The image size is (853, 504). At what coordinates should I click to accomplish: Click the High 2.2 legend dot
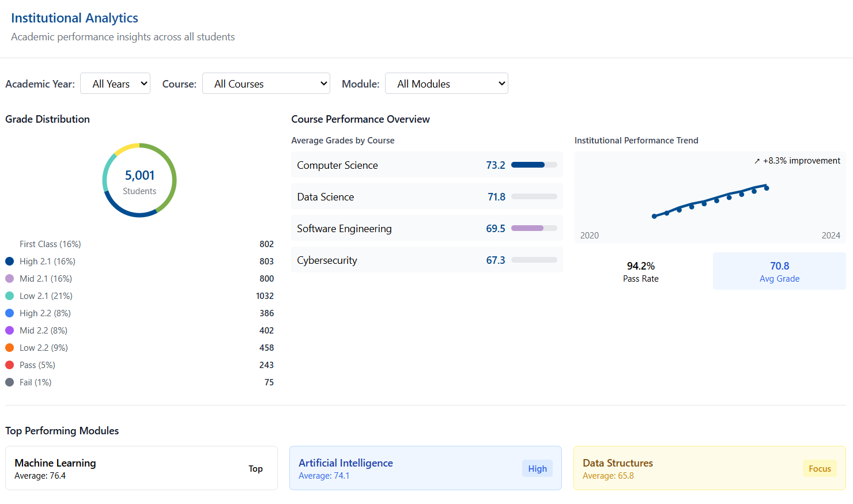pyautogui.click(x=9, y=313)
